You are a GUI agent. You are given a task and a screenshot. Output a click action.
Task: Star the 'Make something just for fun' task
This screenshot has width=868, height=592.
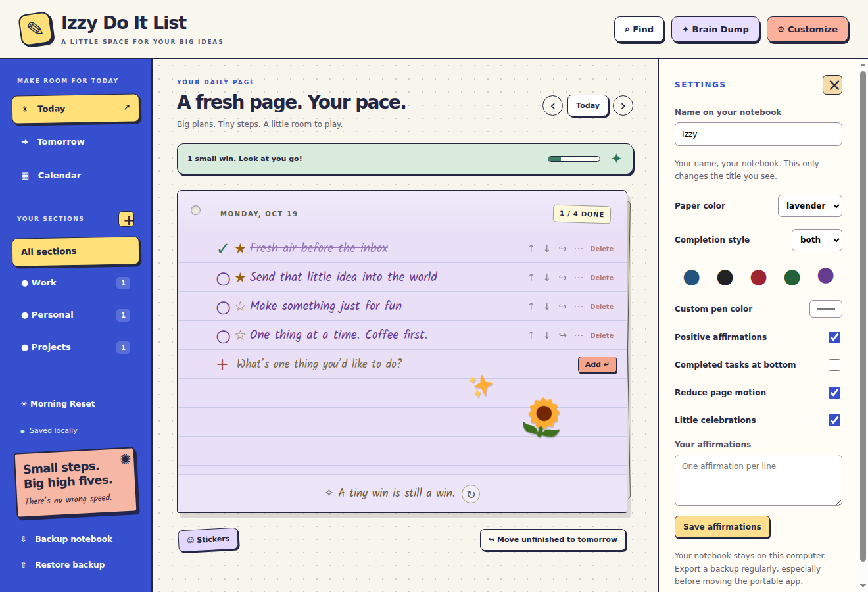point(240,306)
